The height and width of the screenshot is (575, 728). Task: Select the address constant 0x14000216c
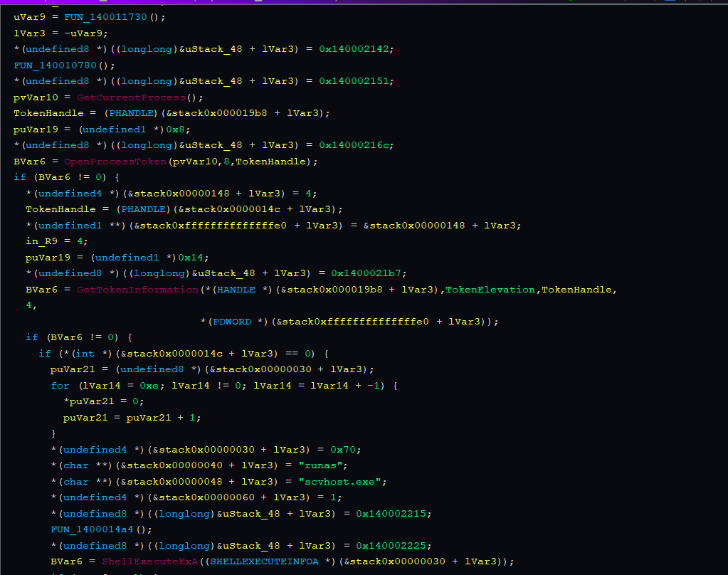[x=356, y=145]
